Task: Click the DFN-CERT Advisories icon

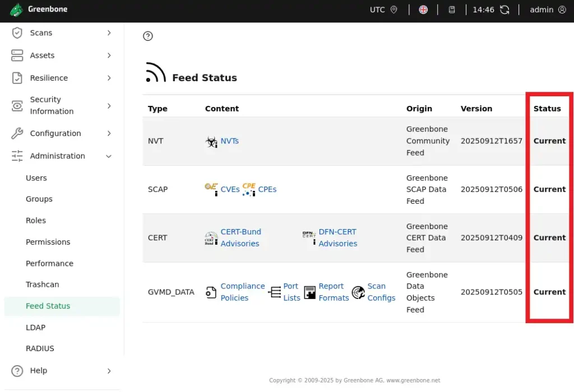Action: [x=309, y=238]
